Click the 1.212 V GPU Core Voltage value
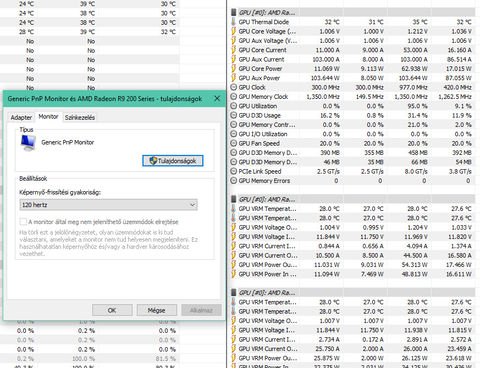The height and width of the screenshot is (368, 480). pyautogui.click(x=417, y=31)
